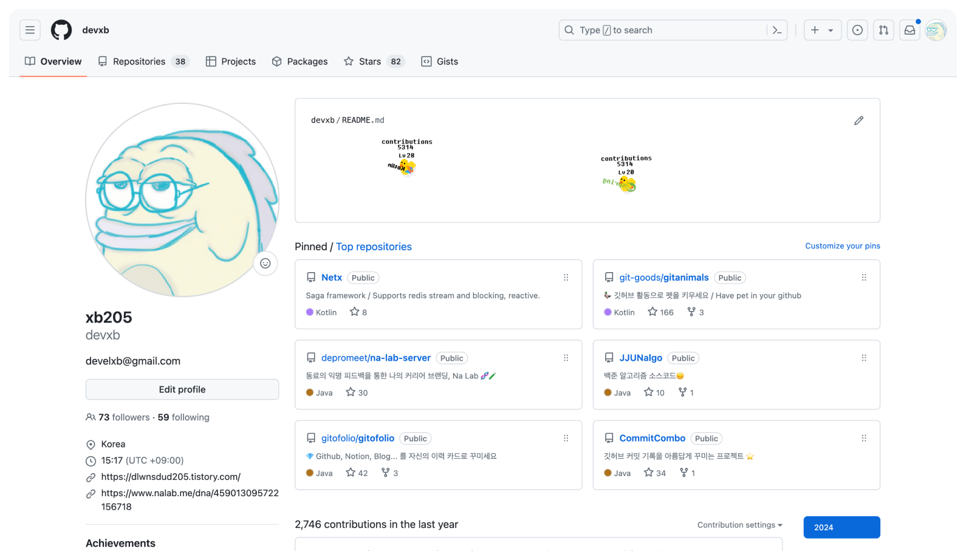966x560 pixels.
Task: Click the star count on gitanimals
Action: 660,312
